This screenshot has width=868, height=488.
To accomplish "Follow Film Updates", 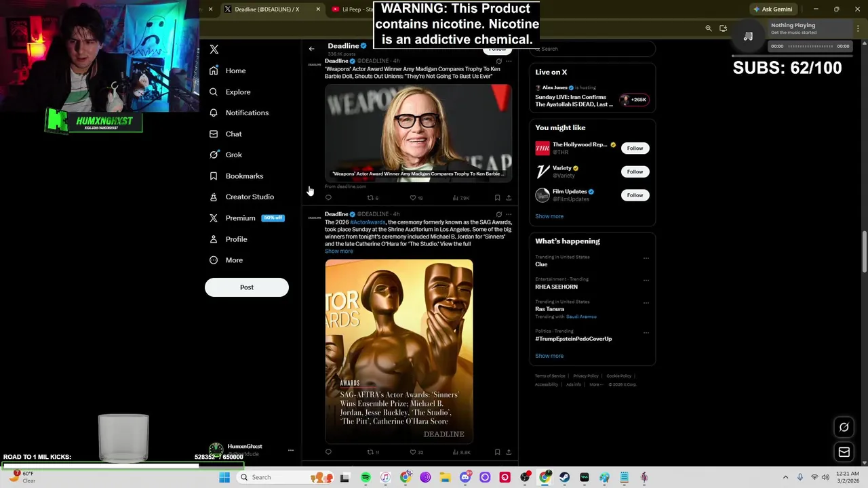I will 635,195.
